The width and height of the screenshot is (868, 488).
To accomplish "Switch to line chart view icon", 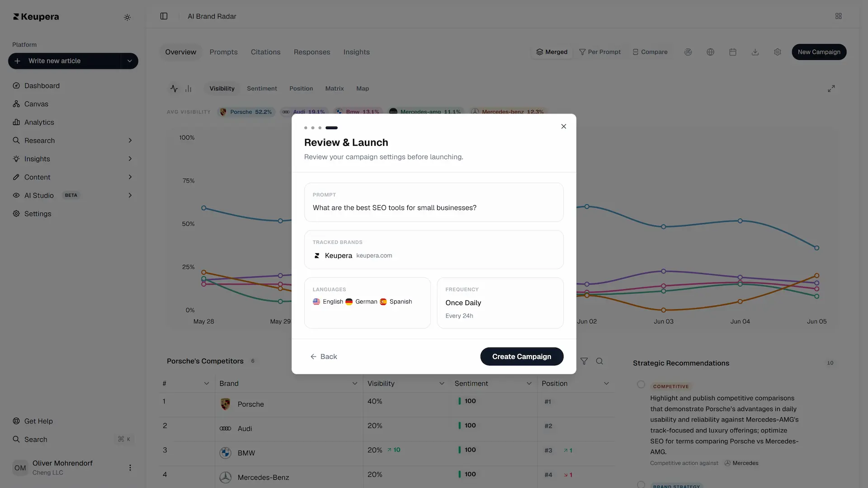I will pyautogui.click(x=174, y=89).
